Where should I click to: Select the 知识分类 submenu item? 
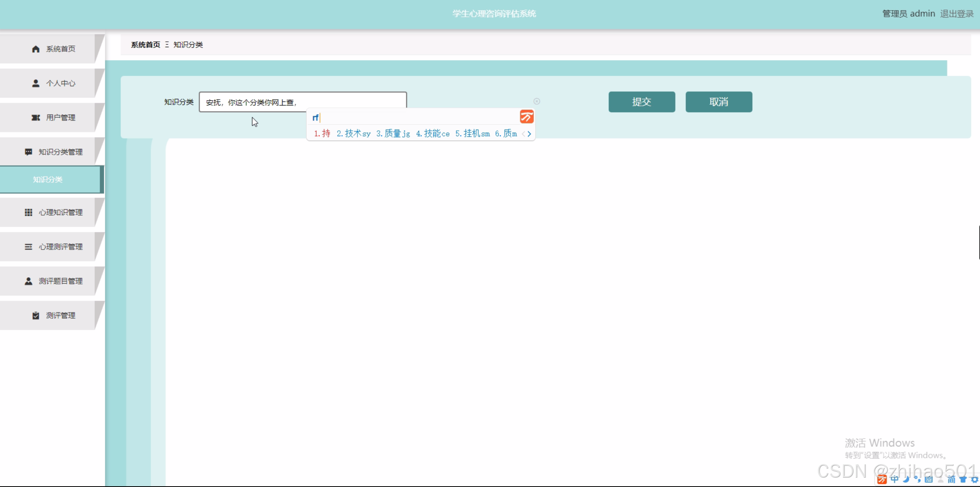[48, 180]
